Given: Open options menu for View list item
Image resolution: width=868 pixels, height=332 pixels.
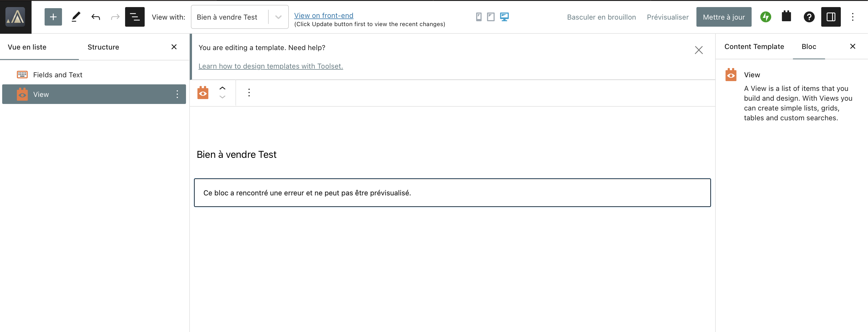Looking at the screenshot, I should tap(177, 94).
